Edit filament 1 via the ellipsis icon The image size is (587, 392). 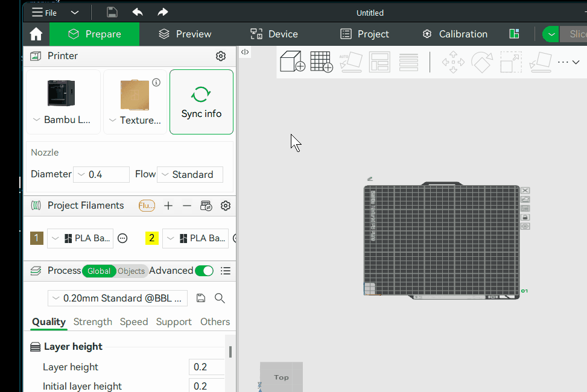[x=122, y=238]
